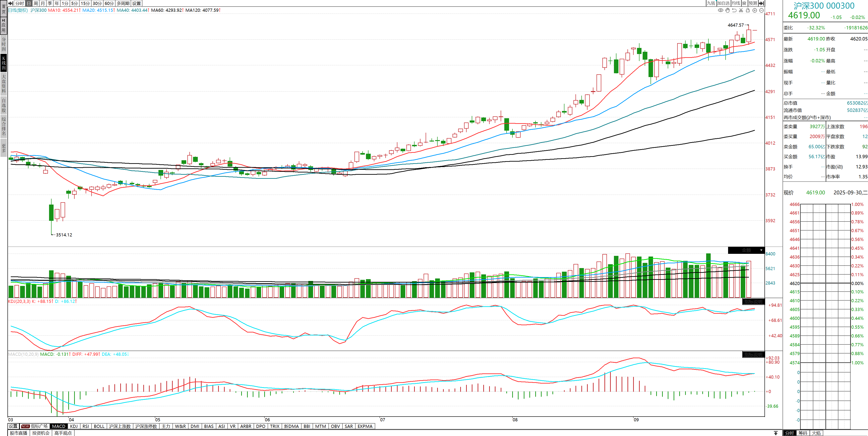868x436 pixels.
Task: Zoom out with the minus circle icon
Action: click(x=762, y=10)
